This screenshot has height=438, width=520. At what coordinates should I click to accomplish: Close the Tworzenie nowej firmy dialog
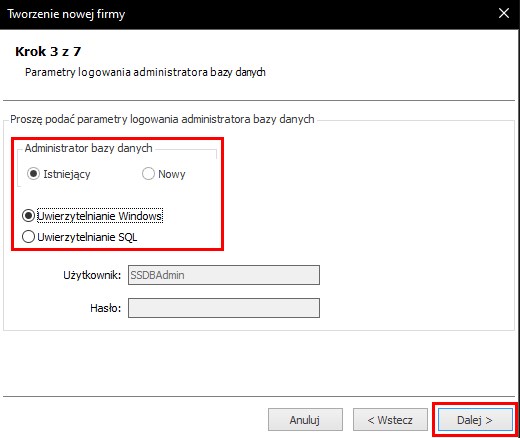(504, 14)
